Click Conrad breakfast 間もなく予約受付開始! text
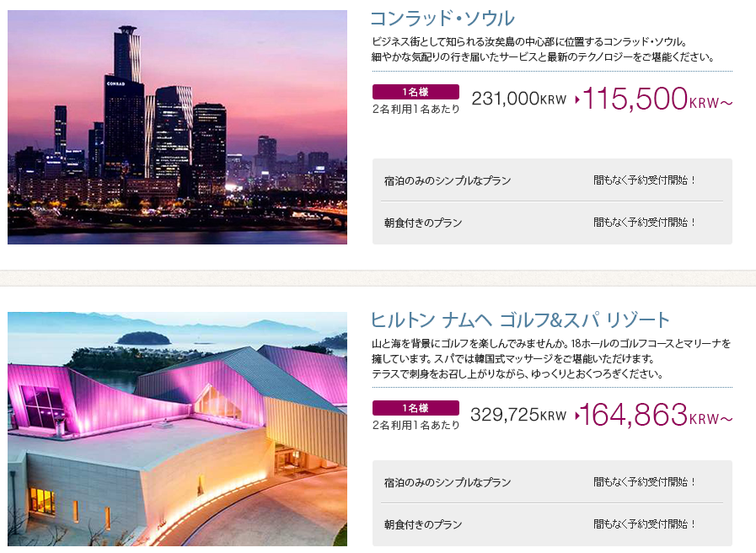 645,223
